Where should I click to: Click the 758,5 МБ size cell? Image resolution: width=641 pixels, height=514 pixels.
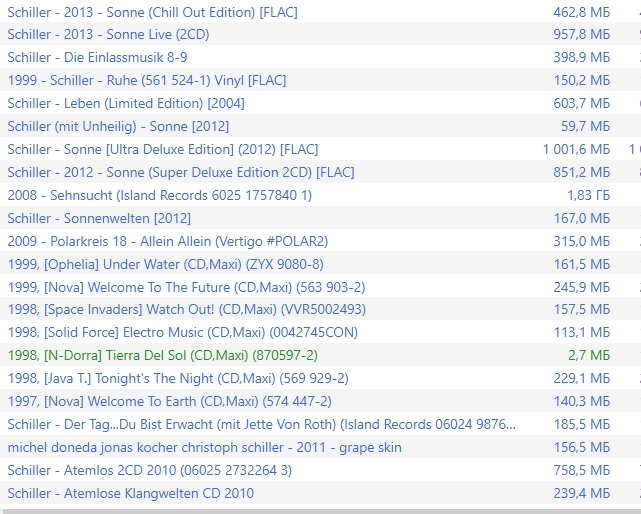coord(582,470)
